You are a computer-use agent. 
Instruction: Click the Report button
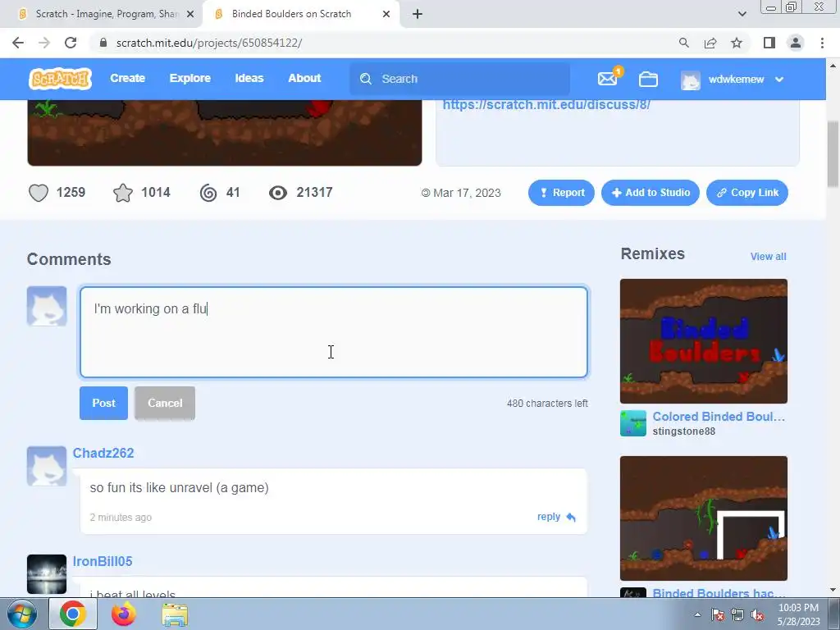[x=561, y=193]
